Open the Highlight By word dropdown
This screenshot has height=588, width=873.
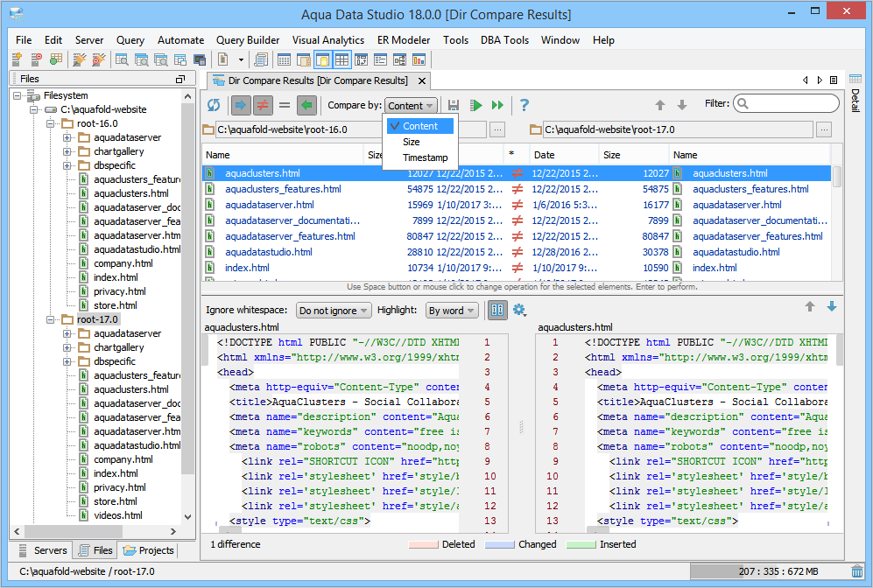452,311
